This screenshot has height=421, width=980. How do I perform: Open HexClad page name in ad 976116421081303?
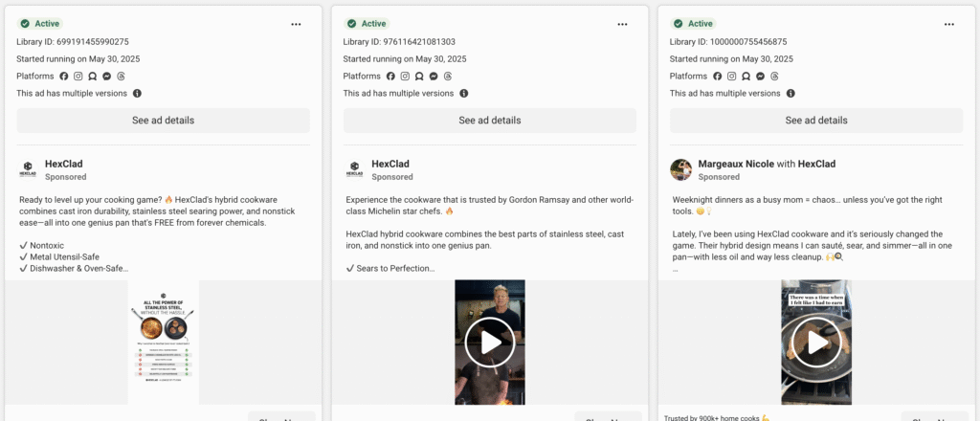[x=390, y=164]
